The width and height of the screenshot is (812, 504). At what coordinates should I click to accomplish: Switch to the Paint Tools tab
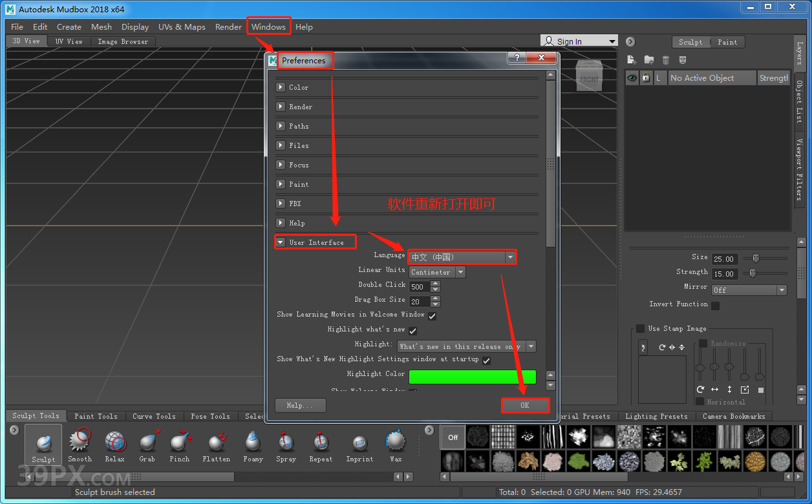tap(96, 416)
